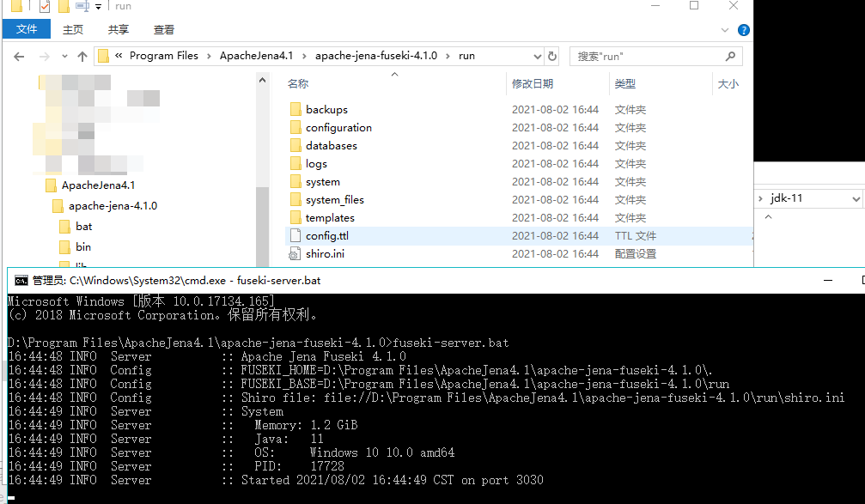Switch to the 主页 ribbon tab

point(73,28)
